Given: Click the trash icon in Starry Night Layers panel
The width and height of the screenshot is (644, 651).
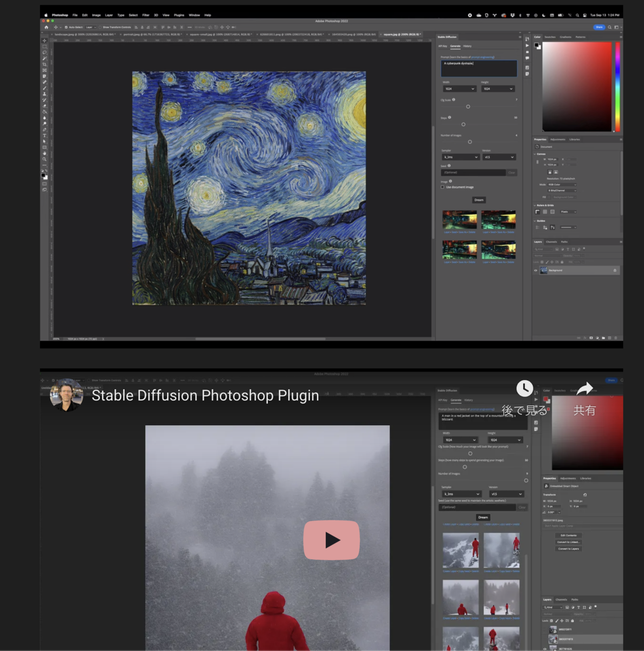Looking at the screenshot, I should coord(616,337).
